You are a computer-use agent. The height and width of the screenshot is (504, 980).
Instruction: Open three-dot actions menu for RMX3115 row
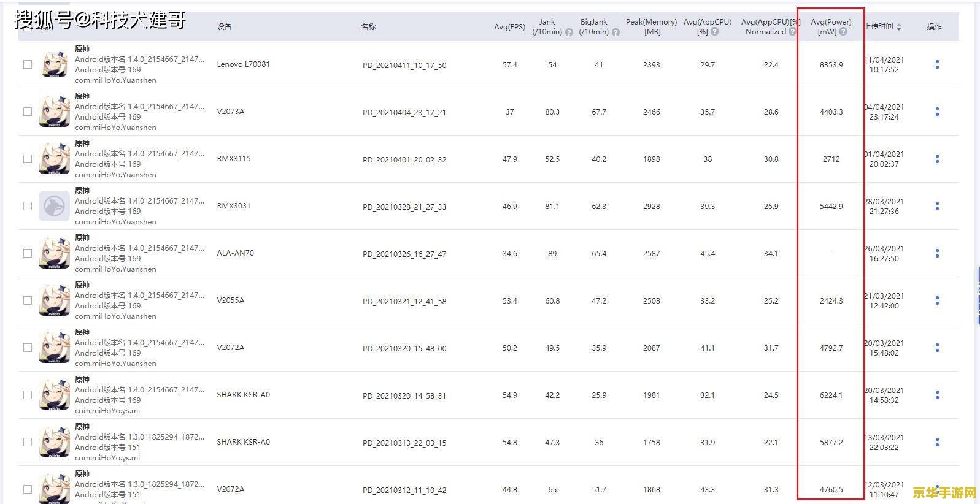[936, 159]
